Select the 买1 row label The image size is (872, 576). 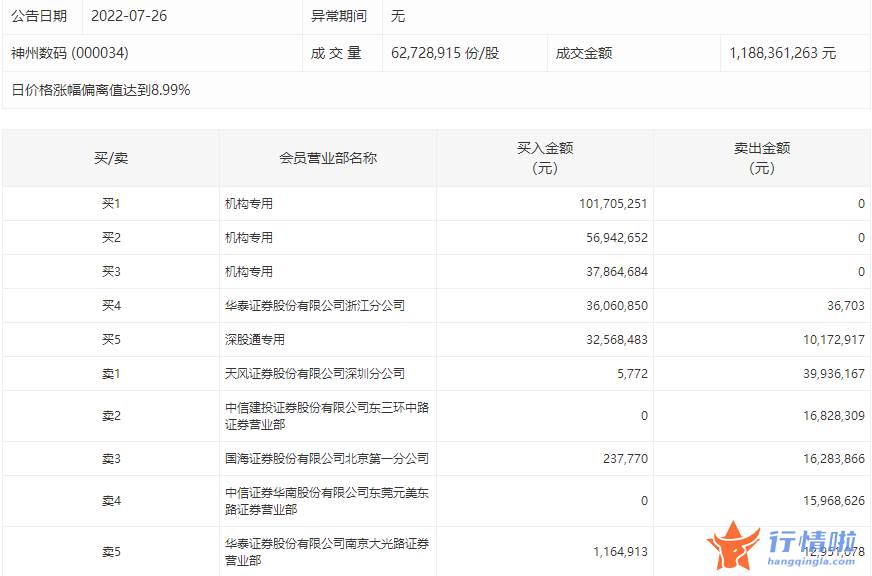(x=111, y=203)
